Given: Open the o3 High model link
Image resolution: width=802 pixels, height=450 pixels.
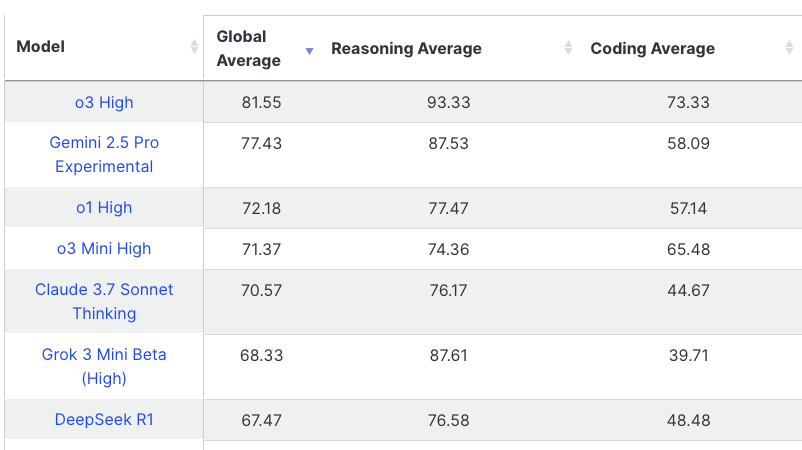Looking at the screenshot, I should [104, 102].
